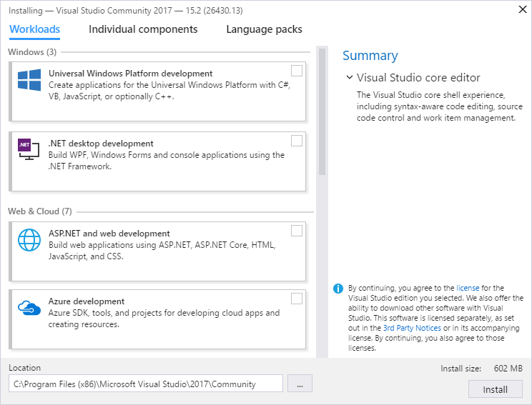
Task: Click the ASP.NET globe icon
Action: (29, 240)
